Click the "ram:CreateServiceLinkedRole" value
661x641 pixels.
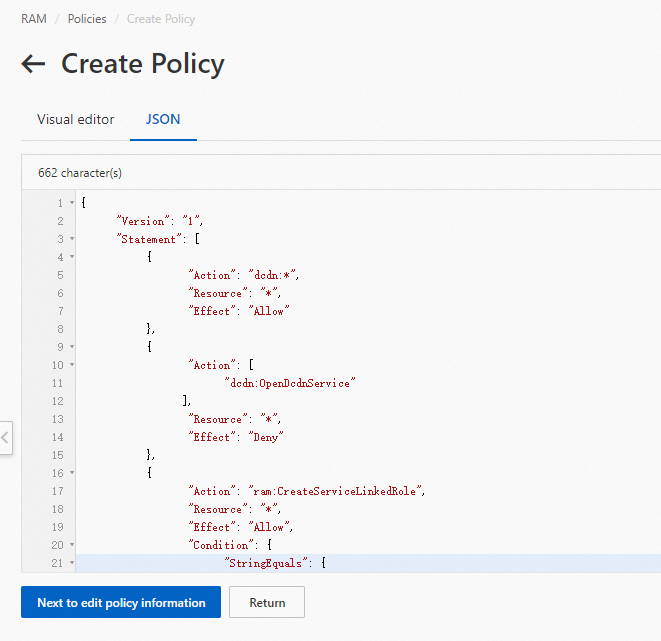335,491
